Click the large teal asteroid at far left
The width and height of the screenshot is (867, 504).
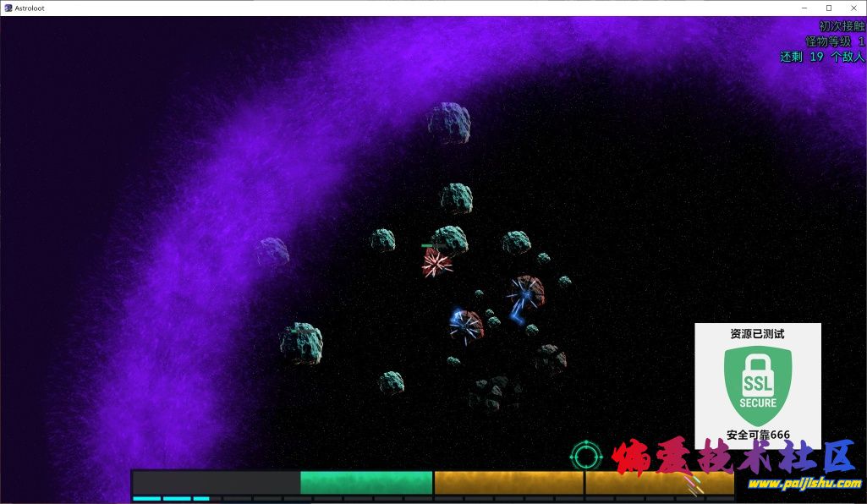(x=302, y=342)
